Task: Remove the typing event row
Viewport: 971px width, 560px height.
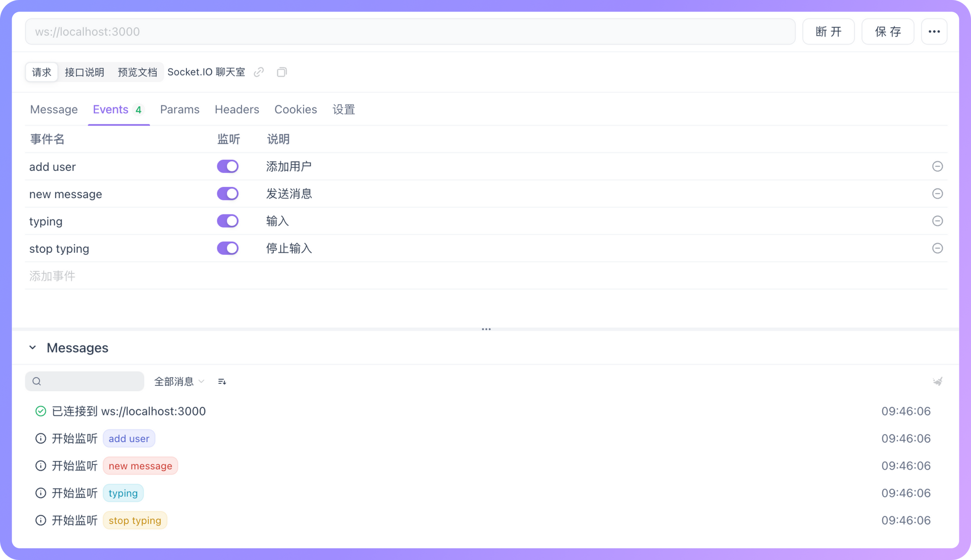Action: tap(938, 221)
